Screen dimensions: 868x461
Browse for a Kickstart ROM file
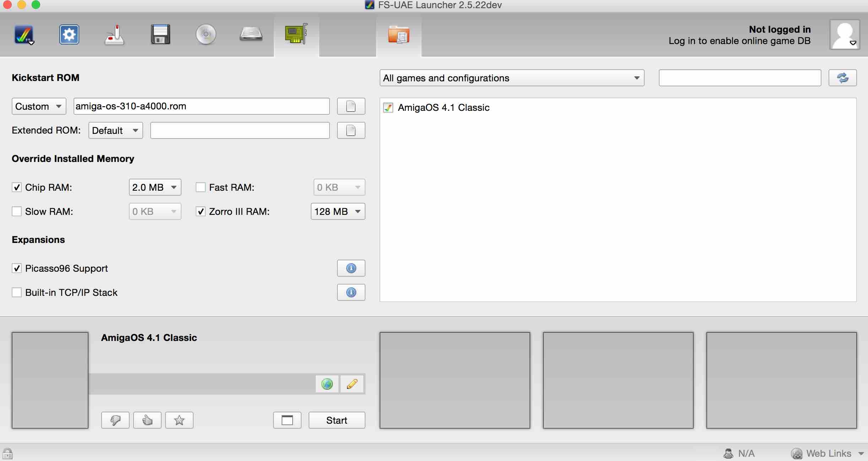[x=351, y=106]
